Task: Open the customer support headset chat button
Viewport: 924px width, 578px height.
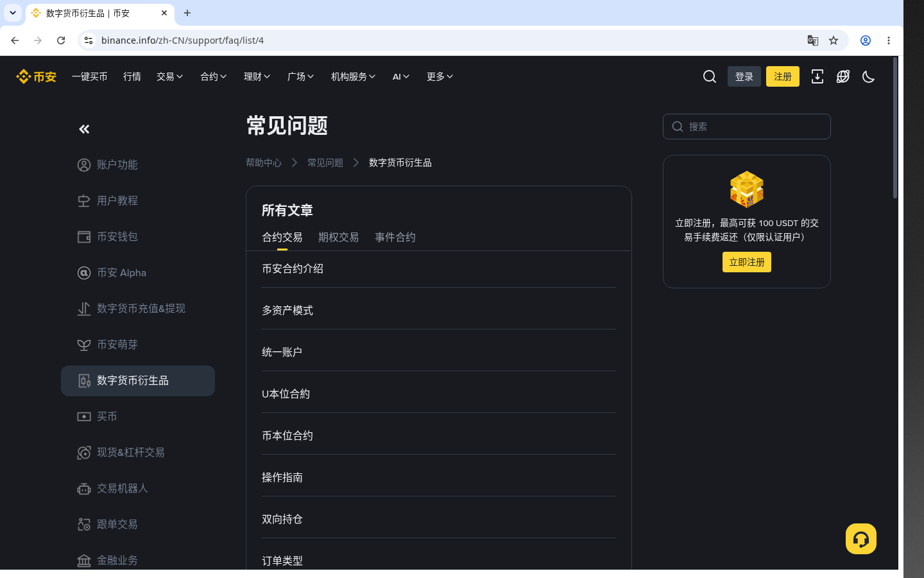Action: pyautogui.click(x=861, y=539)
